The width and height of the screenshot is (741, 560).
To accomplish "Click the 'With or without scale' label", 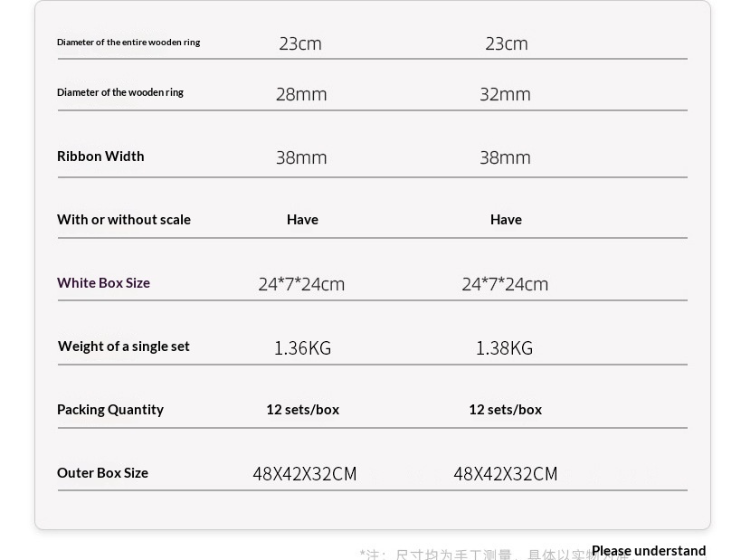I will pyautogui.click(x=124, y=220).
